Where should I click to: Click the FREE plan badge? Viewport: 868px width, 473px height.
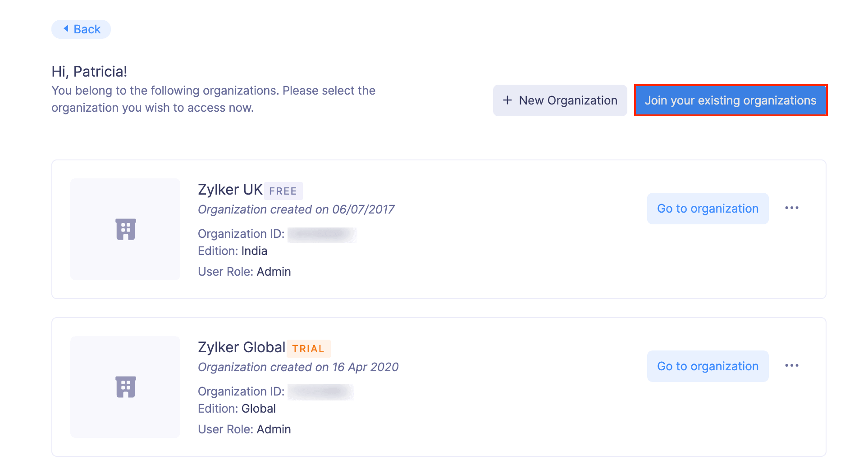click(283, 191)
